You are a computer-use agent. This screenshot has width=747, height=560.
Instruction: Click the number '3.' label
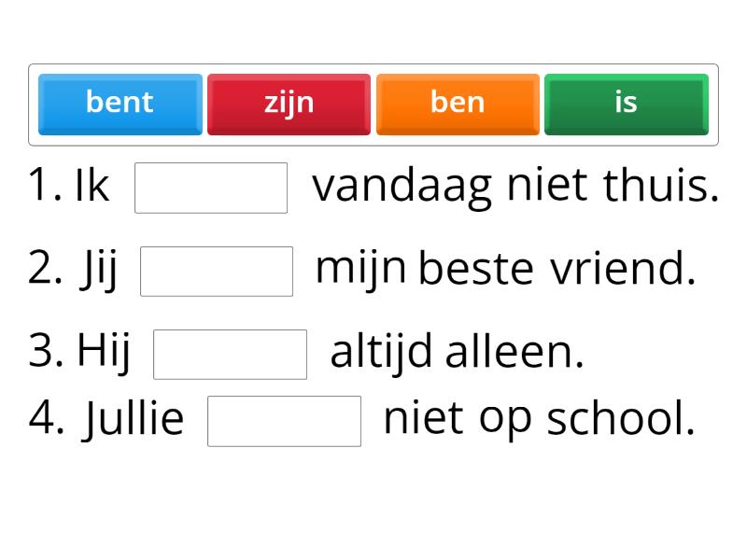47,352
